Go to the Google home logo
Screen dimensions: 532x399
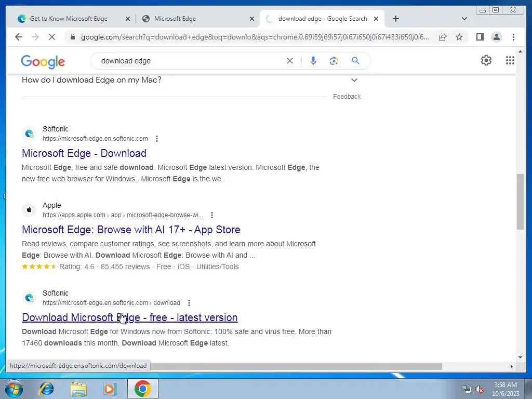(x=43, y=61)
